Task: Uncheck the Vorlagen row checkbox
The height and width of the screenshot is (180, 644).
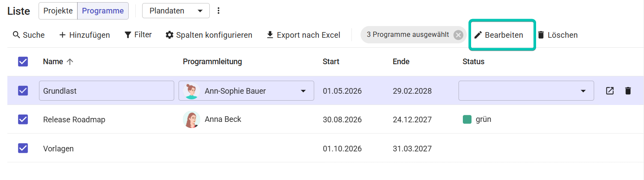Action: pyautogui.click(x=23, y=148)
